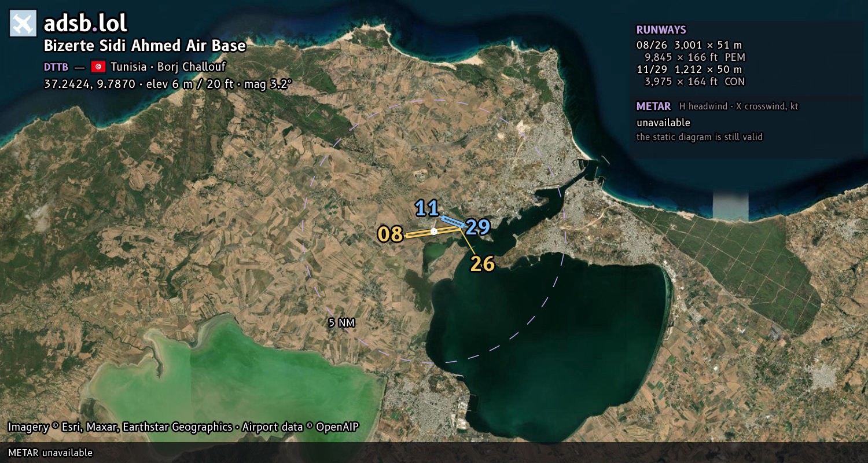Click the bottom 'METAR unavailable' status bar
The image size is (868, 463).
point(434,453)
